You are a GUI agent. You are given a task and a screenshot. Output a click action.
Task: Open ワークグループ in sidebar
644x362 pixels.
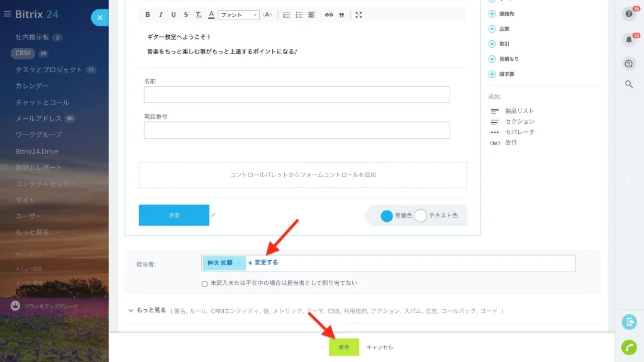coord(38,134)
